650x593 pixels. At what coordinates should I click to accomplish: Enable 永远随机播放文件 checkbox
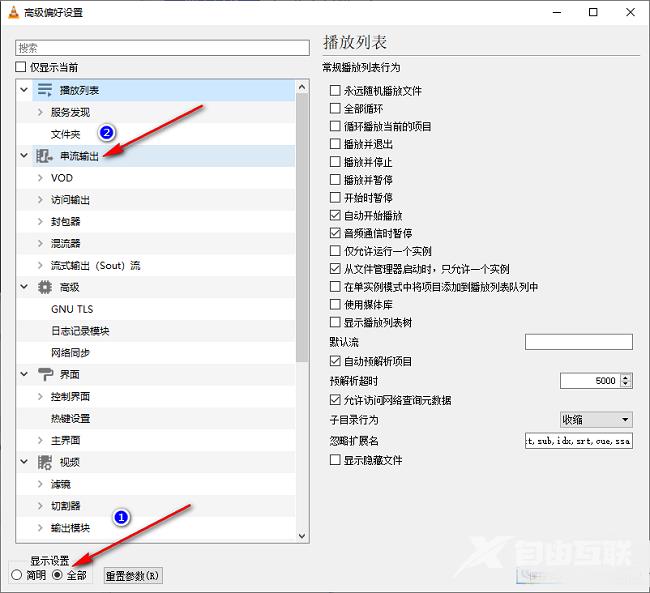coord(335,90)
